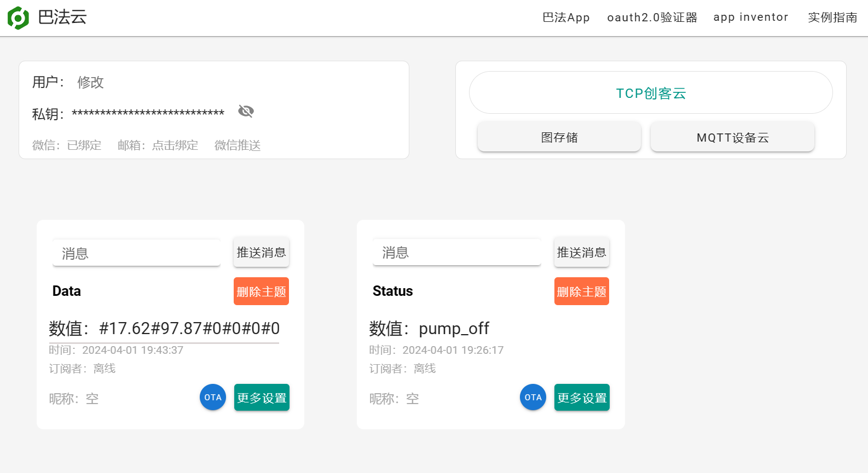Go to oauth2.0验证器 in top navigation
Viewport: 868px width, 473px height.
(652, 17)
